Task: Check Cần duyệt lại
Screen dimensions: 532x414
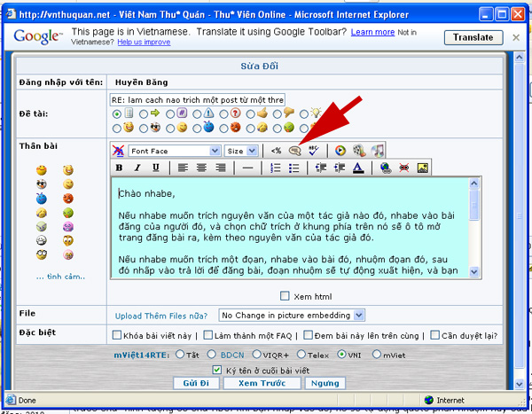Action: coord(434,335)
